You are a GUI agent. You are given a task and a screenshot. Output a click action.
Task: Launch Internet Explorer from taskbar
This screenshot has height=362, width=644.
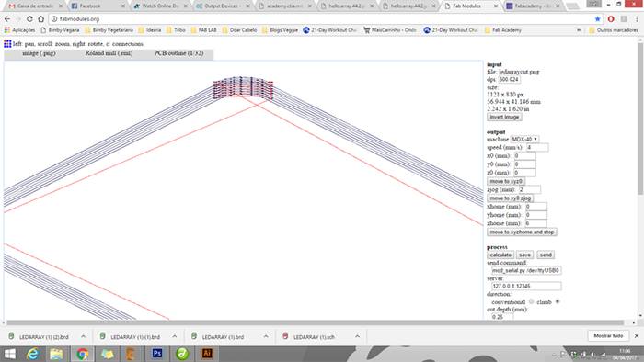tap(32, 354)
